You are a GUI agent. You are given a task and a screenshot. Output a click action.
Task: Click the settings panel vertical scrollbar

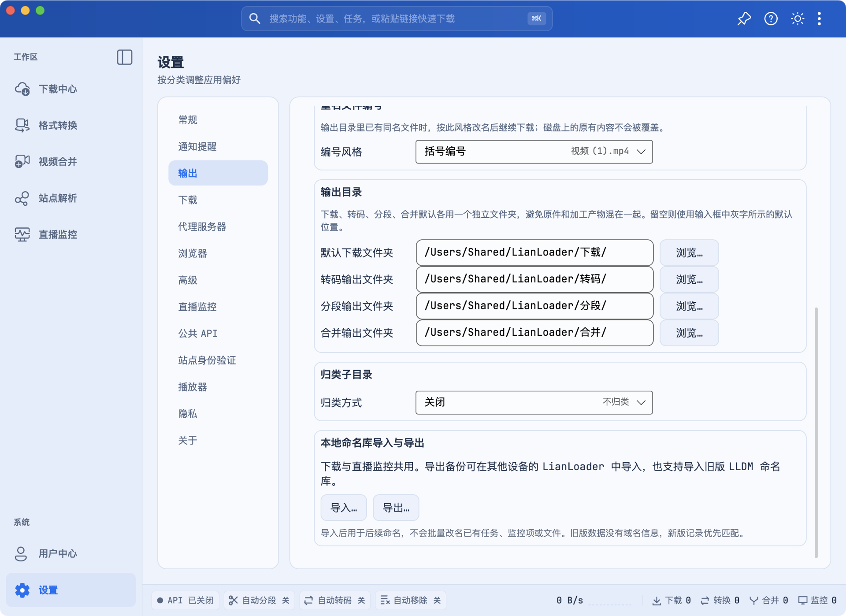[816, 433]
